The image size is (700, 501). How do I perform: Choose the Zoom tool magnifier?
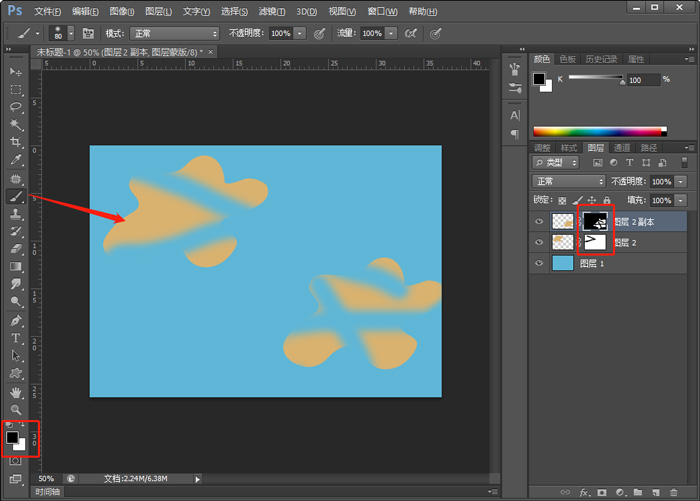[15, 410]
